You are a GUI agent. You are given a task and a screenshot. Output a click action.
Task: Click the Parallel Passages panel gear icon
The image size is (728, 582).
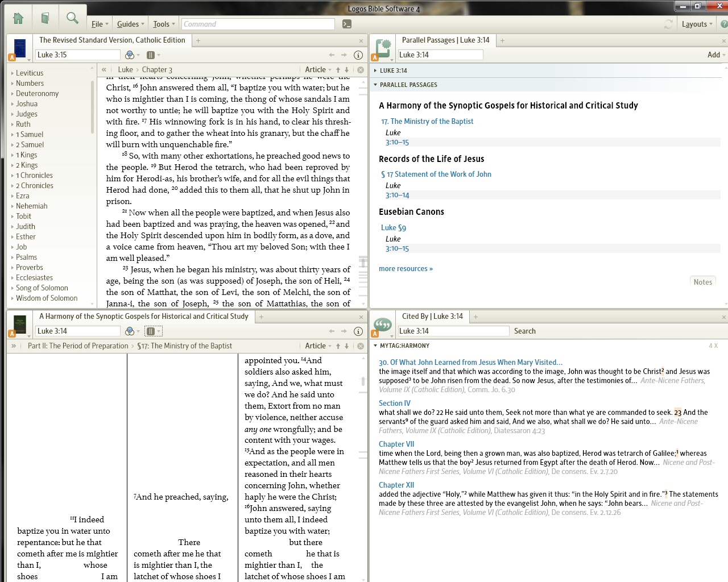pyautogui.click(x=382, y=48)
